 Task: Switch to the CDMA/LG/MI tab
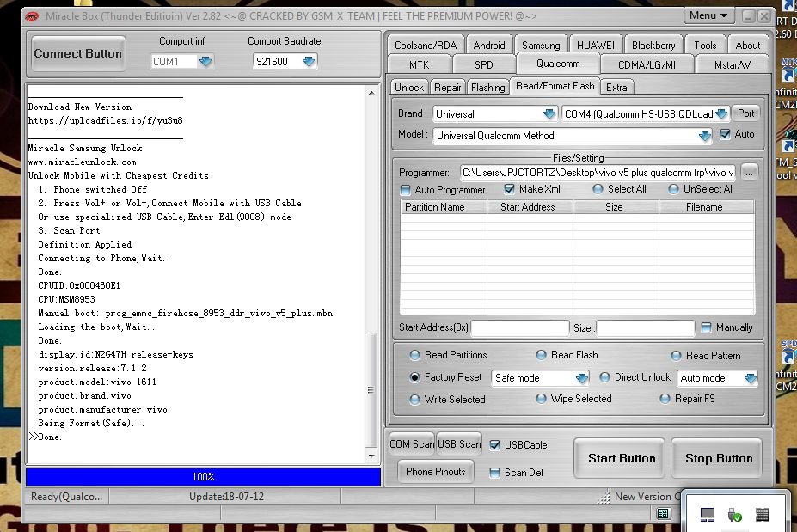point(647,65)
